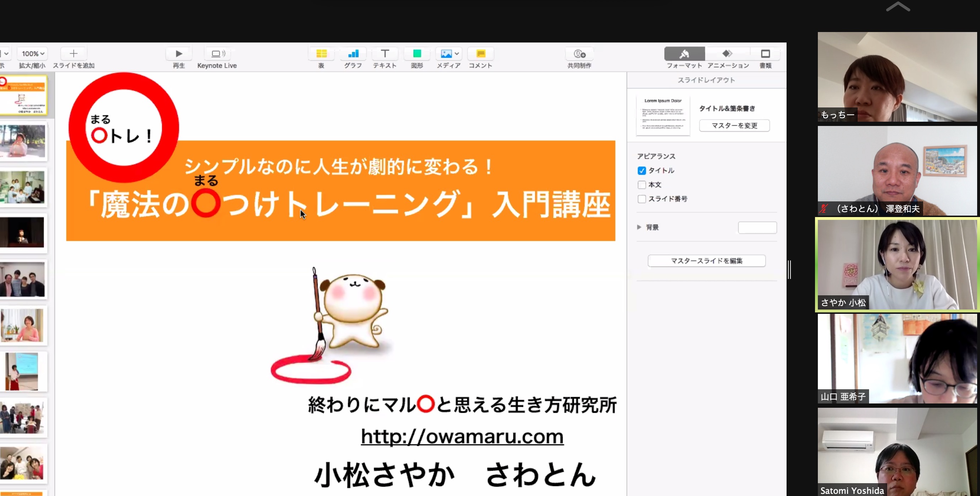Click the Play (再生) button in toolbar

point(179,54)
